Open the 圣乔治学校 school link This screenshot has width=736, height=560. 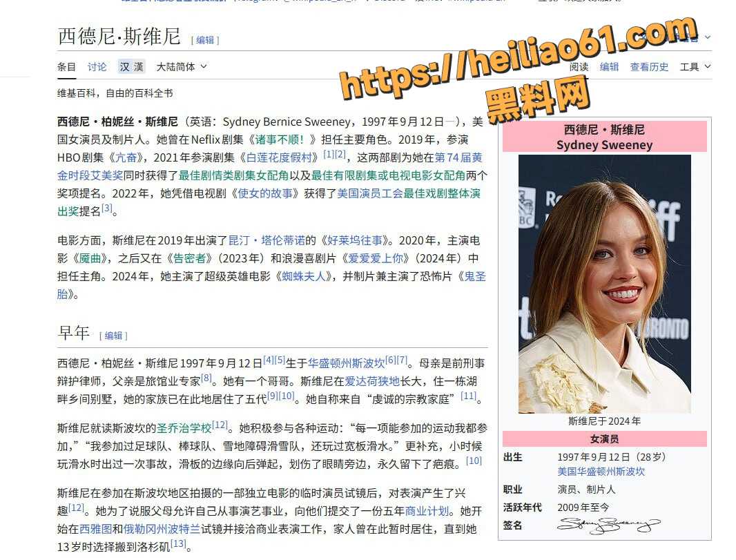pos(184,429)
